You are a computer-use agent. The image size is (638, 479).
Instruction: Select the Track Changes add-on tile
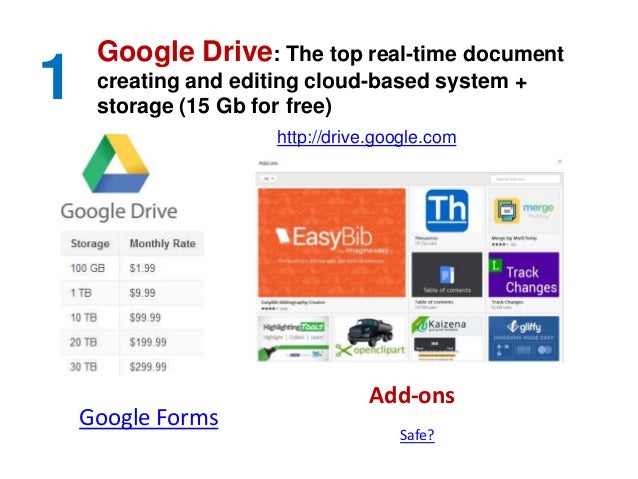tap(524, 275)
